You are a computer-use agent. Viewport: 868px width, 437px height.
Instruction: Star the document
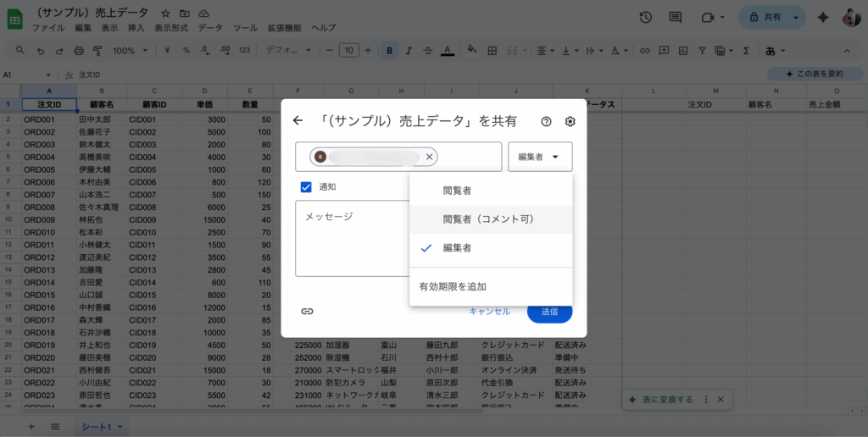pos(165,14)
